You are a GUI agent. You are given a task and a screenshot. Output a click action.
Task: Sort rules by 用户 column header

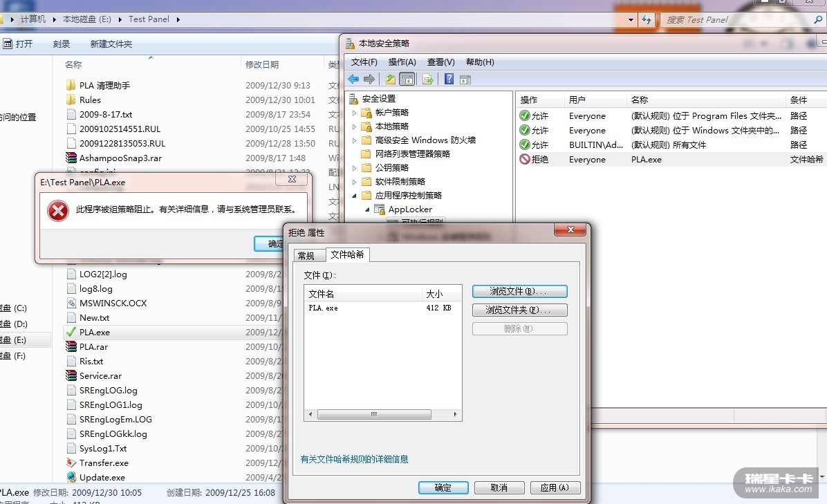[595, 100]
